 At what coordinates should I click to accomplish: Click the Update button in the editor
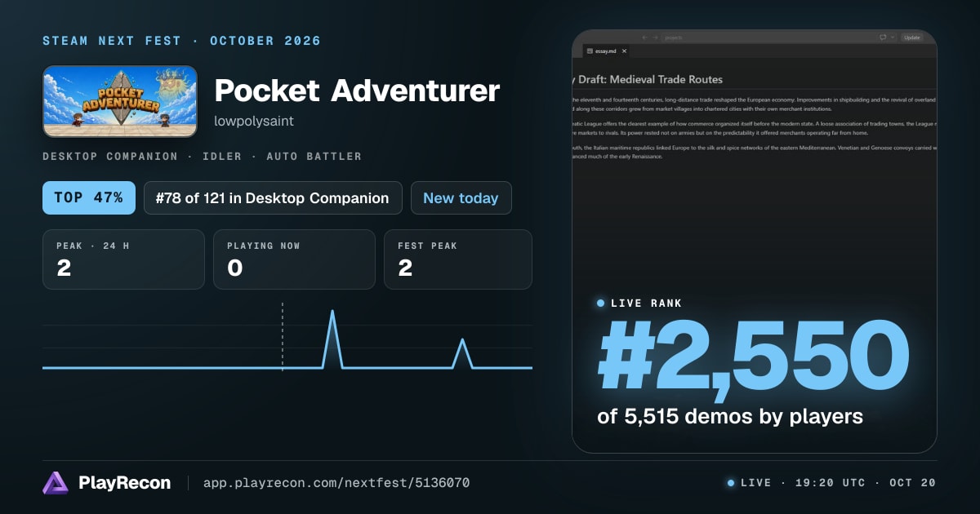coord(911,38)
